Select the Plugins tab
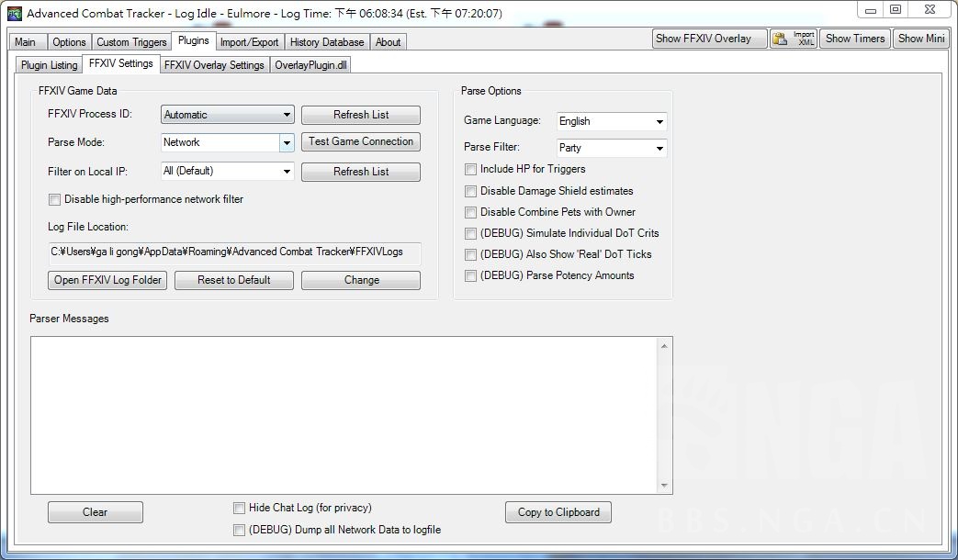The height and width of the screenshot is (560, 958). pyautogui.click(x=194, y=41)
